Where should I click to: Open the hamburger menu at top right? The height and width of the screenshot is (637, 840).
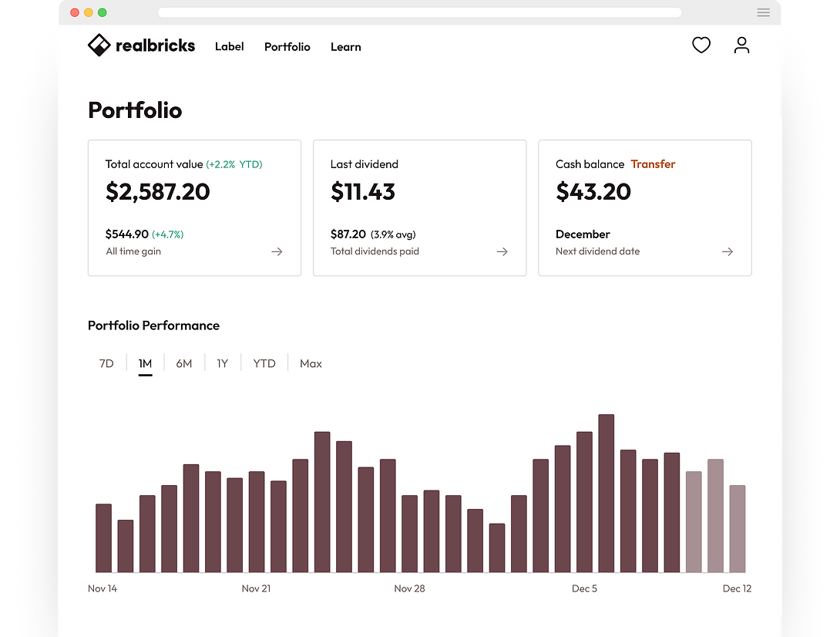point(763,12)
